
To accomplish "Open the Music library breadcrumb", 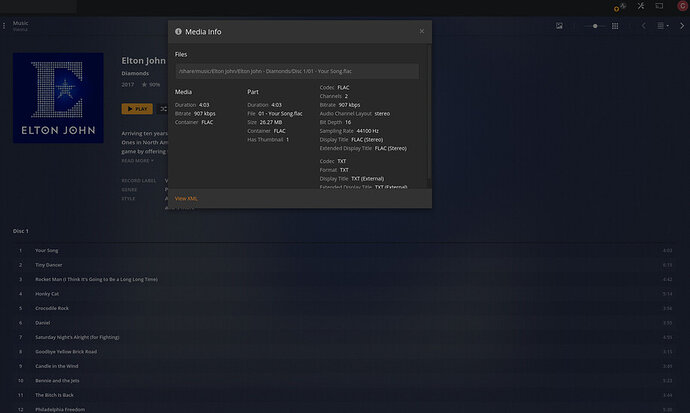I will pos(20,23).
